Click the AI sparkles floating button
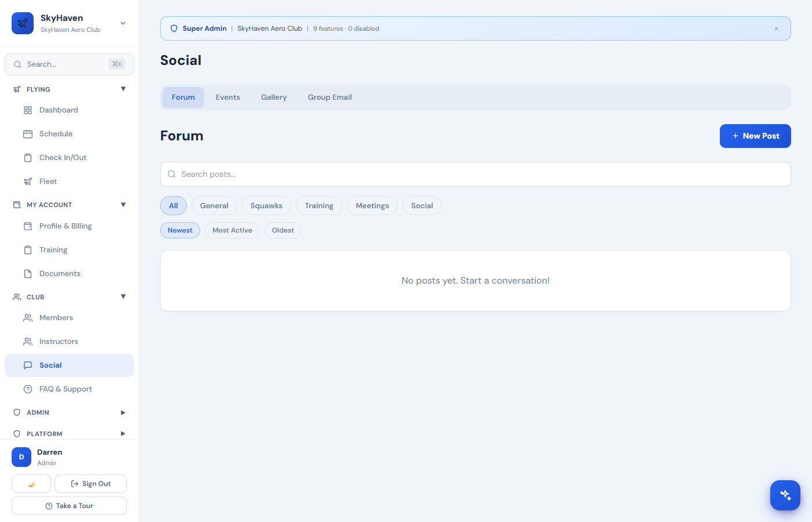Viewport: 812px width, 522px height. 785,495
